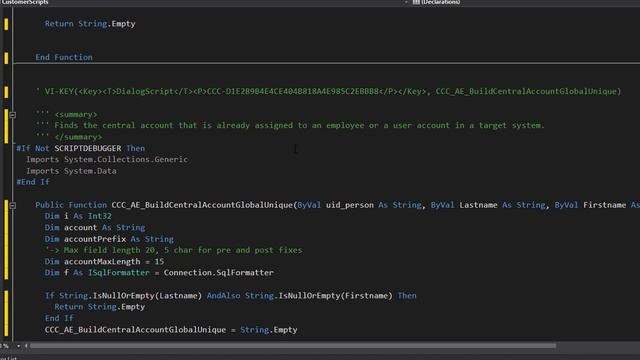This screenshot has width=640, height=360.
Task: Click 'Imports System.Data' line
Action: click(x=71, y=171)
